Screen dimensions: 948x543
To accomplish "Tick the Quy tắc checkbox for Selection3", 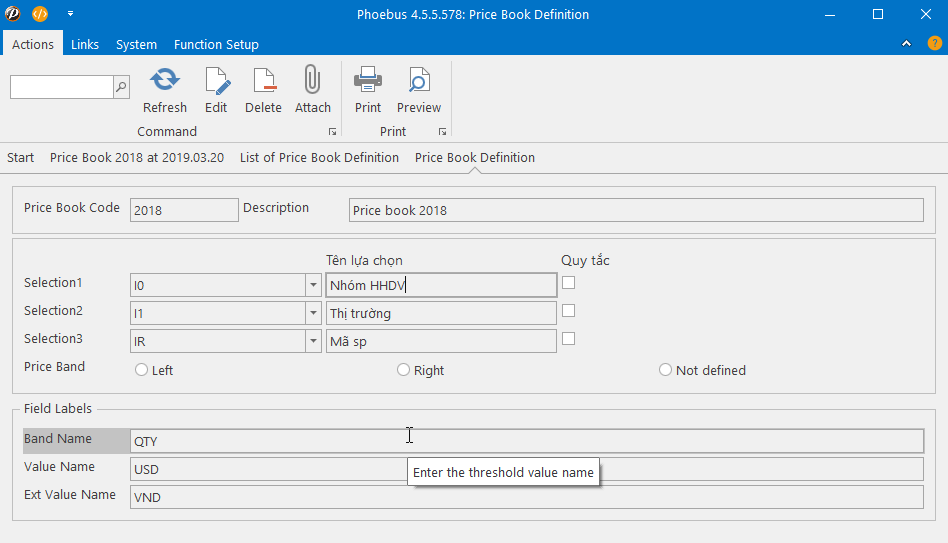I will point(568,339).
